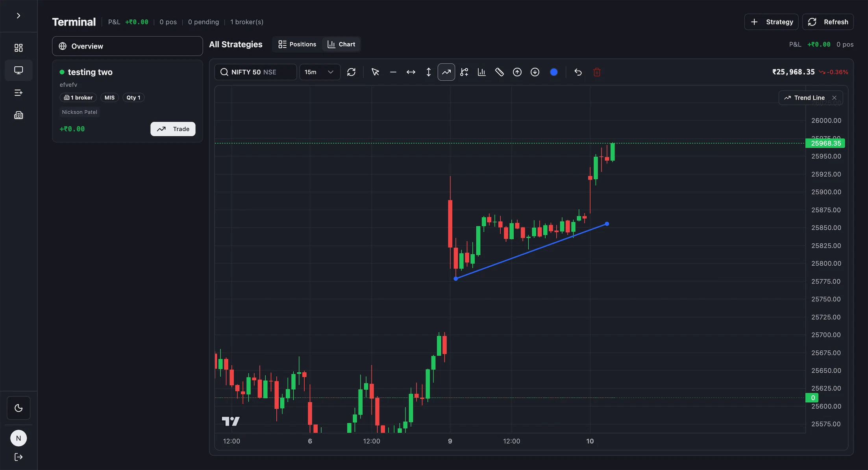Screen dimensions: 868x470
Task: Click the green 0 price axis marker
Action: [x=812, y=398]
